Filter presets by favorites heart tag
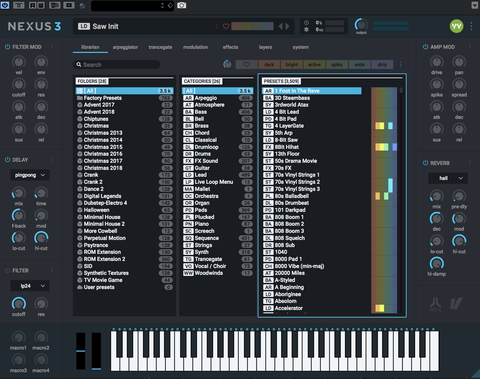480x379 pixels. click(x=246, y=65)
